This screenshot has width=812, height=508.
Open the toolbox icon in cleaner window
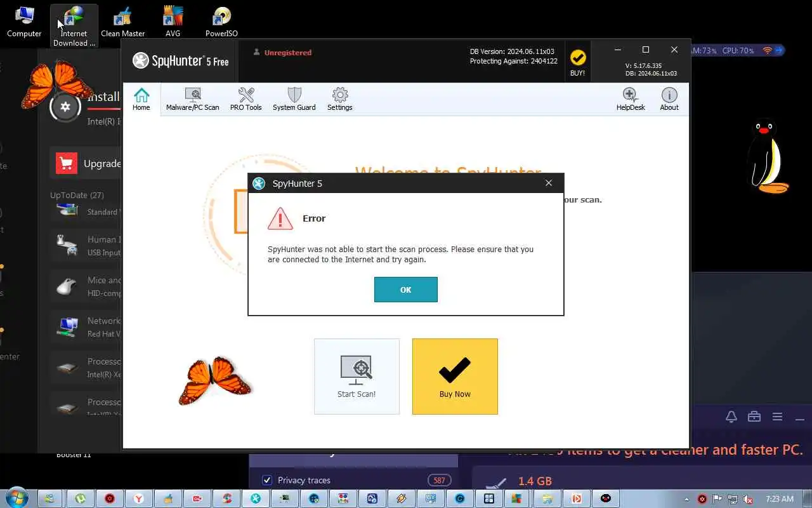(x=754, y=417)
